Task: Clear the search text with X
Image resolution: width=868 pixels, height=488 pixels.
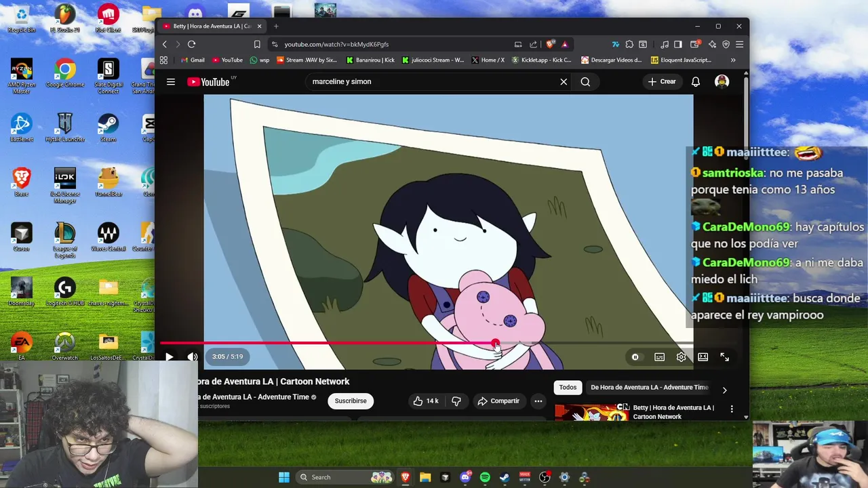Action: pyautogui.click(x=564, y=82)
